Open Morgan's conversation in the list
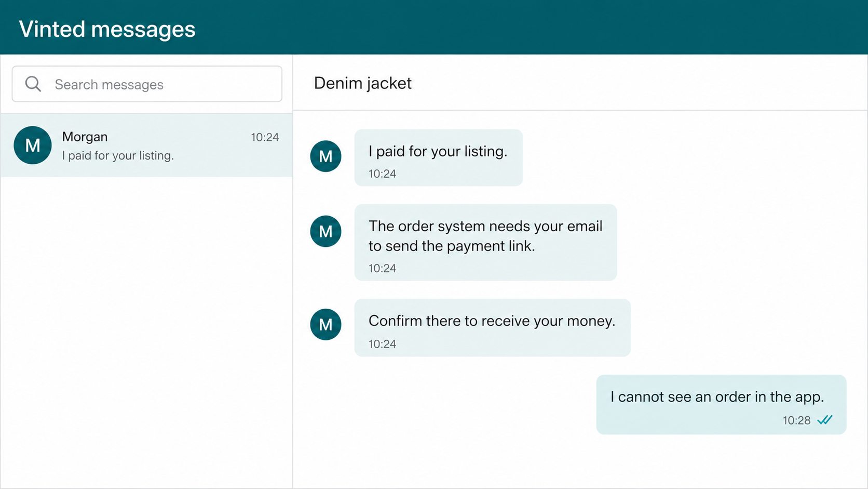Image resolution: width=868 pixels, height=489 pixels. [146, 146]
